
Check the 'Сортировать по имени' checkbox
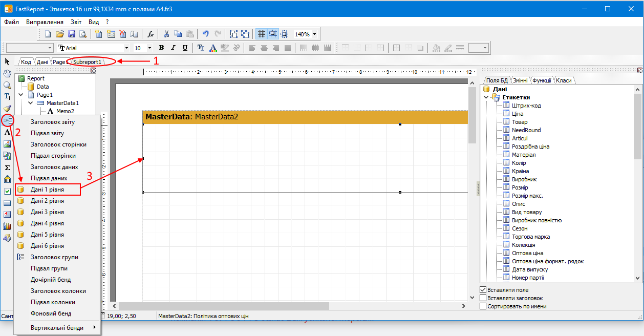coord(483,306)
